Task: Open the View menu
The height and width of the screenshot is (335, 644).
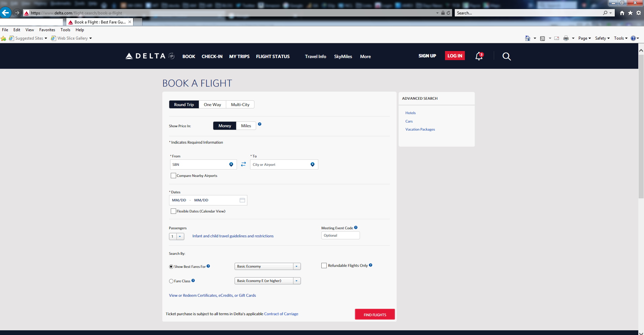Action: (30, 30)
